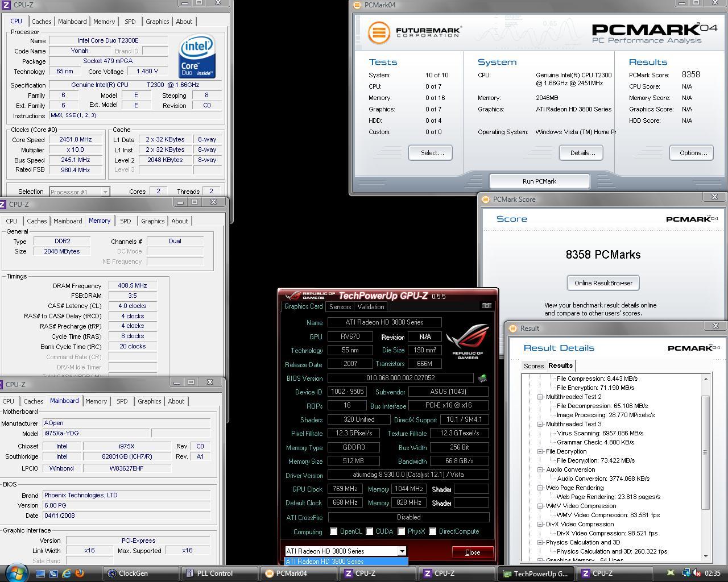Screen dimensions: 728x582
Task: Select 'Image Processing: 28.770 MPixels/s' result row
Action: tap(605, 415)
